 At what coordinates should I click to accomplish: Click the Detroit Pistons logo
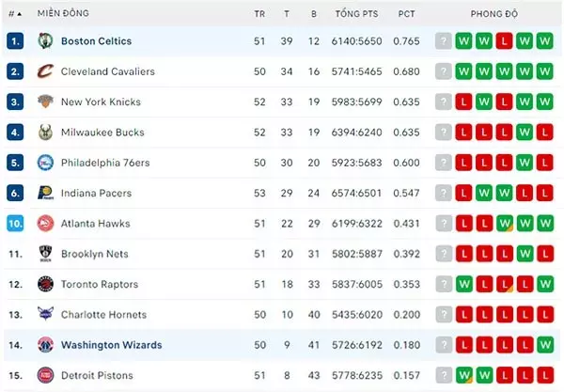[45, 375]
